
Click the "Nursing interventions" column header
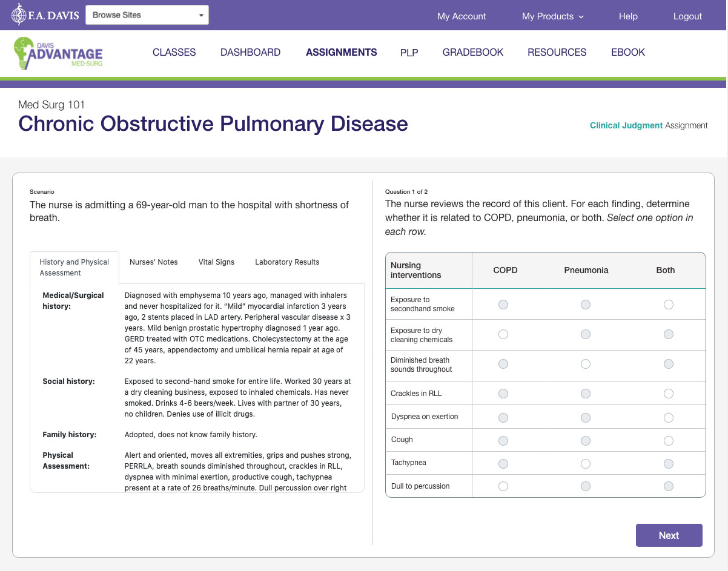(x=416, y=270)
